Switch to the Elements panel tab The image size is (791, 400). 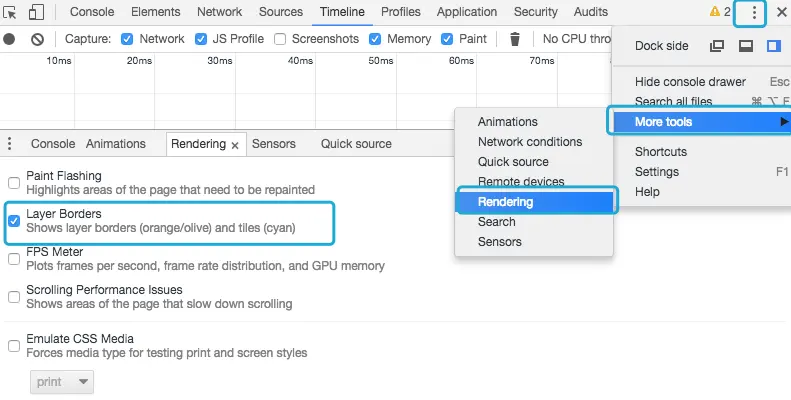point(155,12)
